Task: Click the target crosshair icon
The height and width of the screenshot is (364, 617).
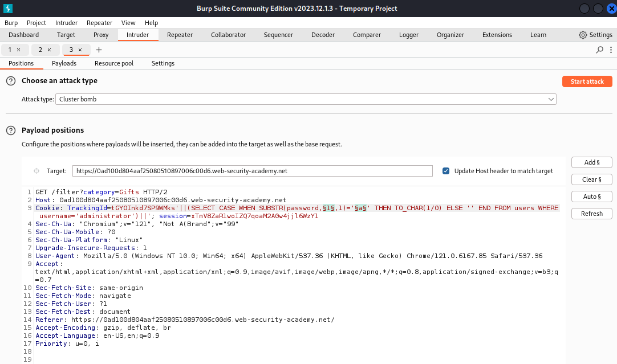Action: [x=36, y=171]
